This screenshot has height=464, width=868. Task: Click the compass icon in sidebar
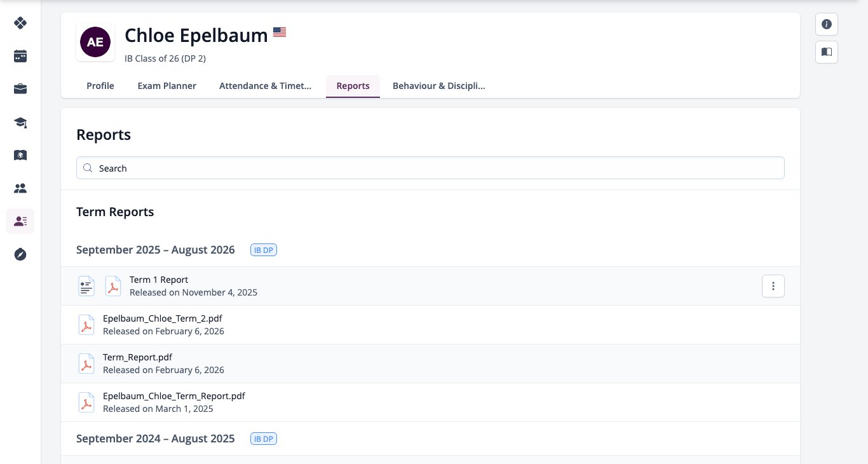click(20, 254)
